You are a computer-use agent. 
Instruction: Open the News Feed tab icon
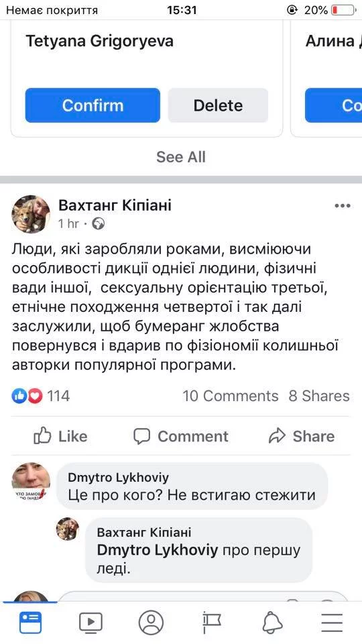click(x=30, y=623)
